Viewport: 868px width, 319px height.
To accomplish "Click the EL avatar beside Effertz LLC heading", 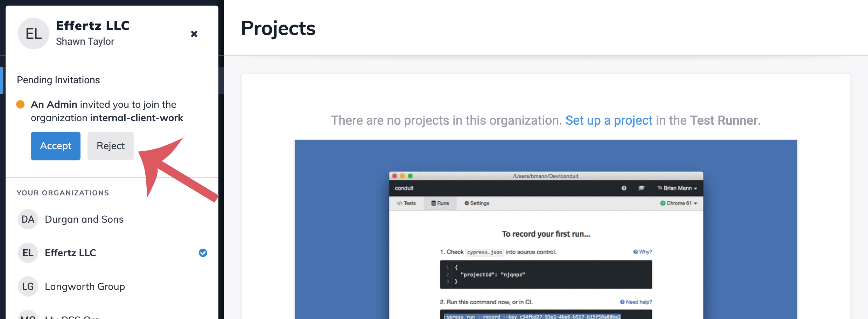I will [33, 34].
